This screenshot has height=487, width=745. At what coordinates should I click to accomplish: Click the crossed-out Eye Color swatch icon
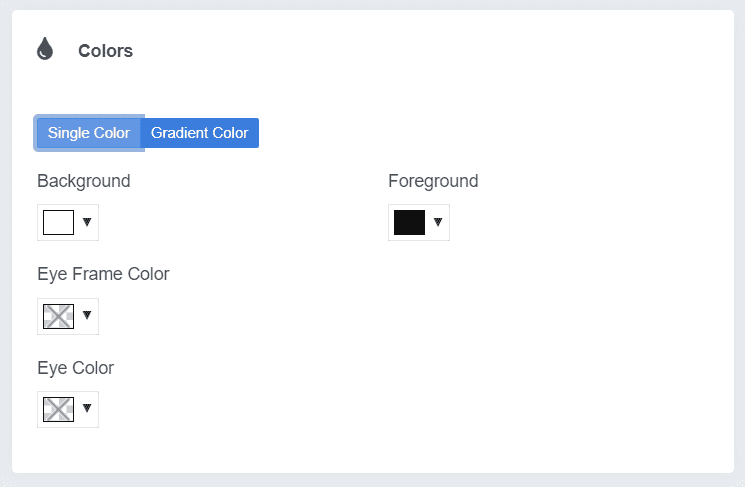pos(58,409)
